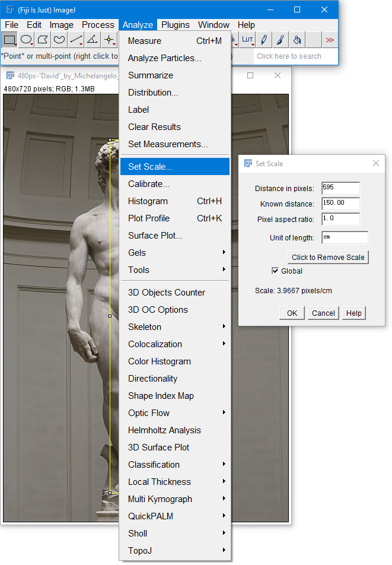Image resolution: width=392 pixels, height=565 pixels.
Task: Select the Rectangle selection tool
Action: [x=9, y=40]
